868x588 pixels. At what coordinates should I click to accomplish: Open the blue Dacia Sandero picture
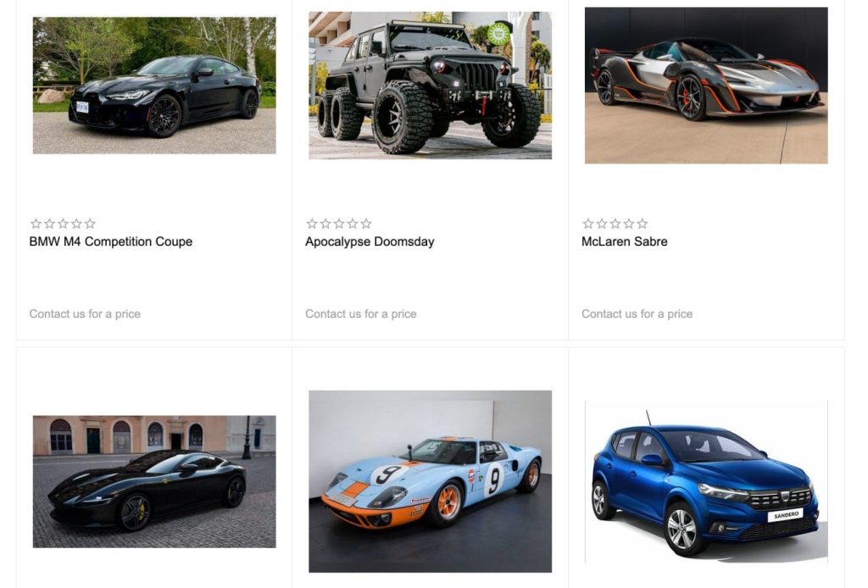[x=706, y=481]
